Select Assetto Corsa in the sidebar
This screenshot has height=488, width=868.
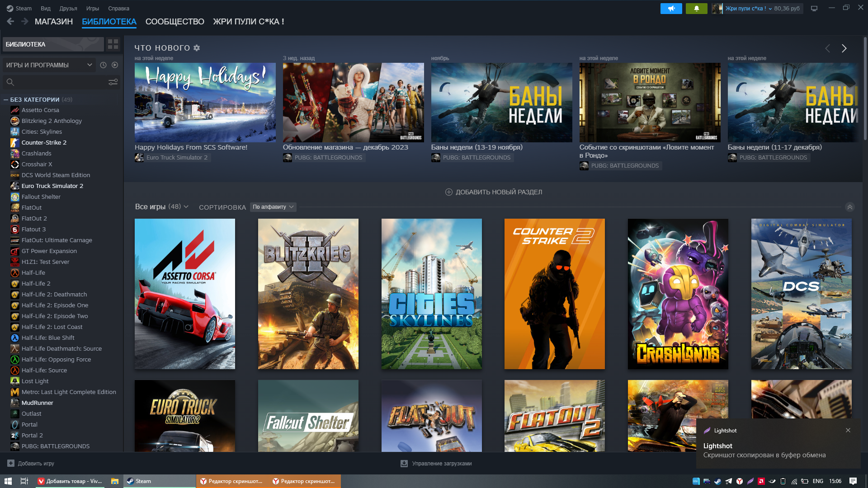40,110
